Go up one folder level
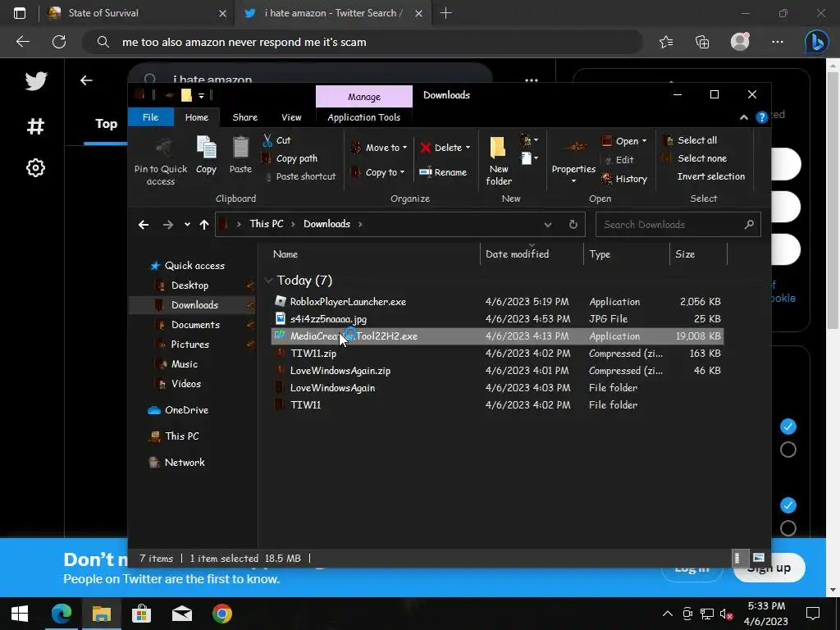The image size is (840, 630). tap(204, 225)
